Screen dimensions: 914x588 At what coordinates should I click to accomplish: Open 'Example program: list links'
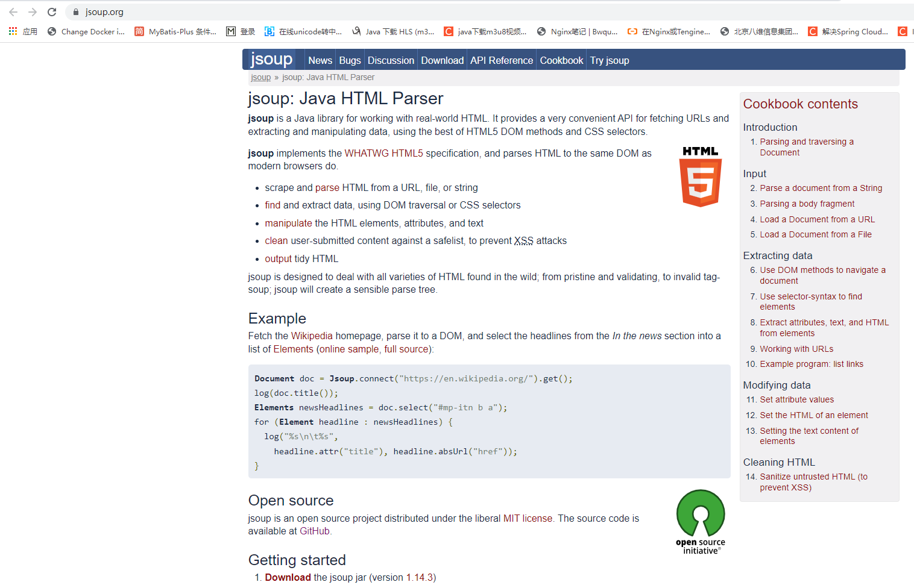coord(812,364)
